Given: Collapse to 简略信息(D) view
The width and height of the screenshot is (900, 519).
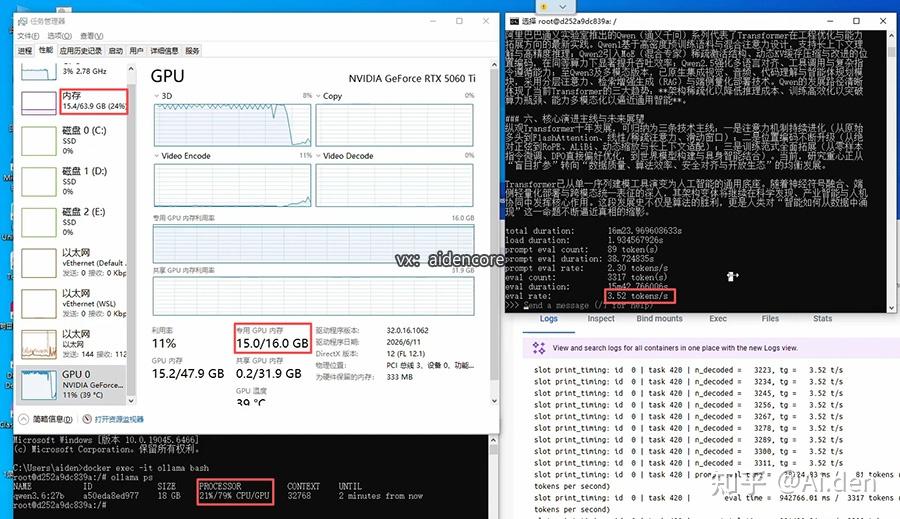Looking at the screenshot, I should [46, 419].
